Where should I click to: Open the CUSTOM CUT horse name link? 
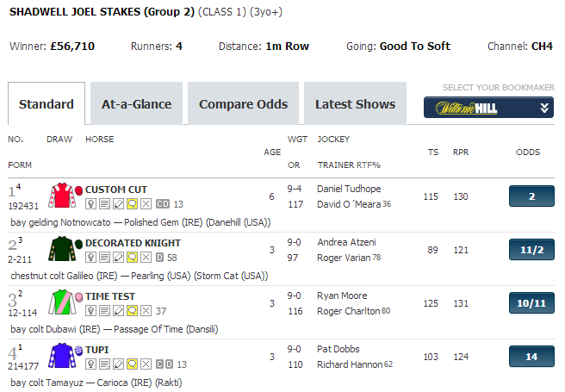pyautogui.click(x=116, y=190)
